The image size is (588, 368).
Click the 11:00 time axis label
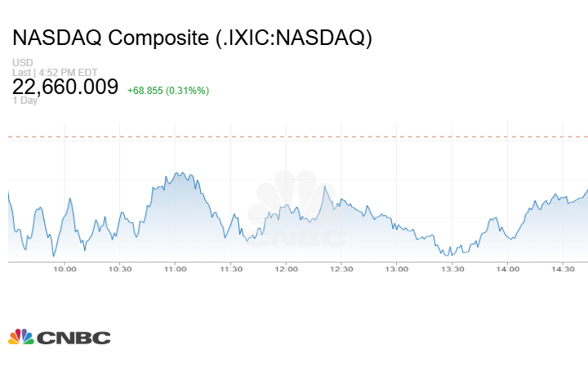click(x=176, y=269)
